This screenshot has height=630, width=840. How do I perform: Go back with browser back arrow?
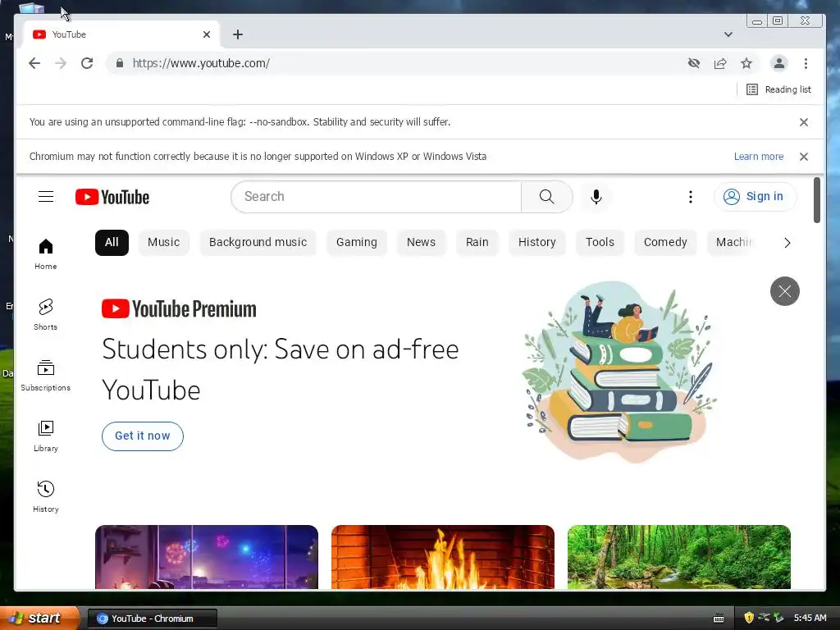click(x=34, y=63)
